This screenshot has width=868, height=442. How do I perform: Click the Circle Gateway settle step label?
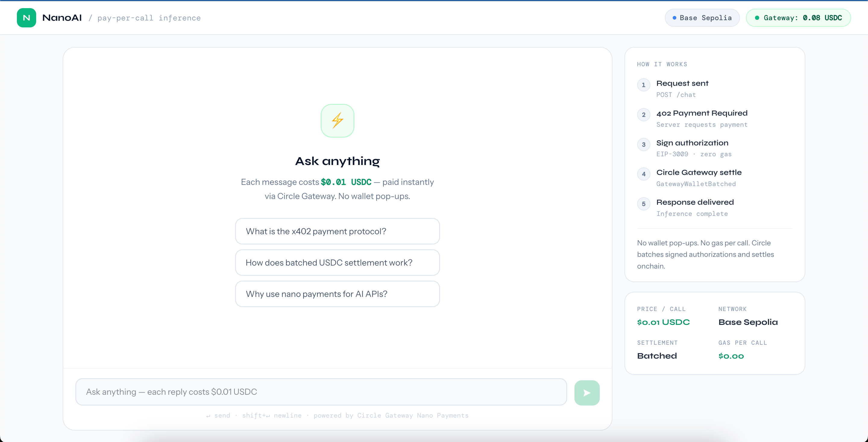click(699, 172)
